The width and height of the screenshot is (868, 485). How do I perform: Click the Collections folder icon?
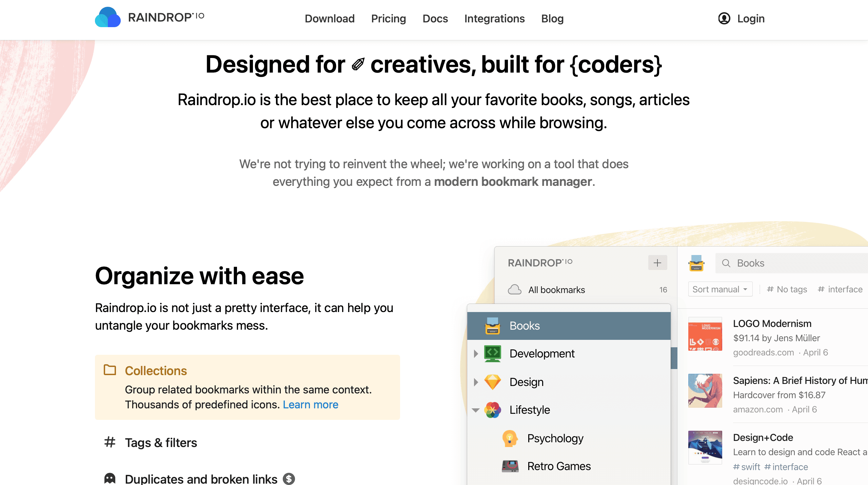point(110,370)
